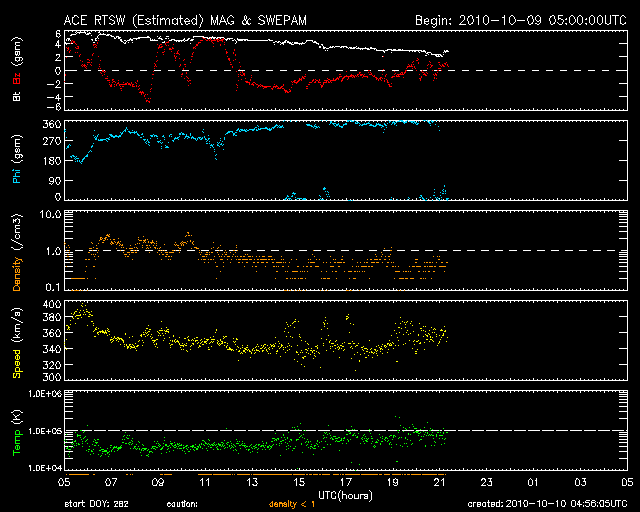Click the '15' hour label on time axis
640x512 pixels.
pos(299,483)
